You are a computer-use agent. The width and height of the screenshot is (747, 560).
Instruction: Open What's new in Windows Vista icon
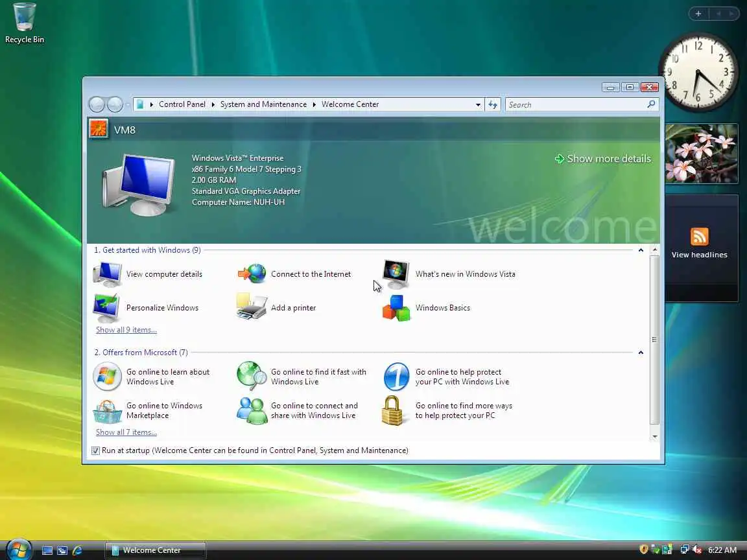396,274
